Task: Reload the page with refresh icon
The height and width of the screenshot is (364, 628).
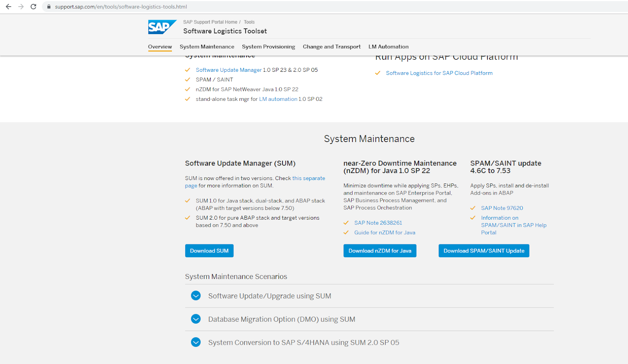Action: tap(33, 7)
